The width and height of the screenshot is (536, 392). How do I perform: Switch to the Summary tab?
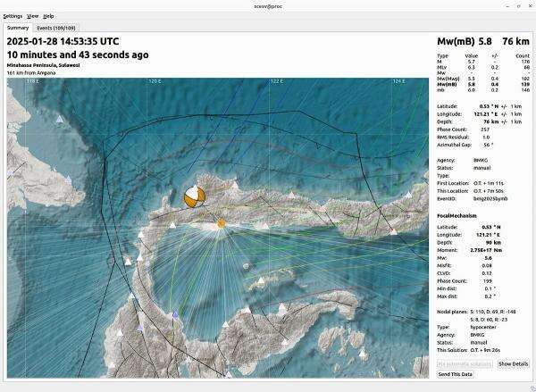tap(18, 28)
